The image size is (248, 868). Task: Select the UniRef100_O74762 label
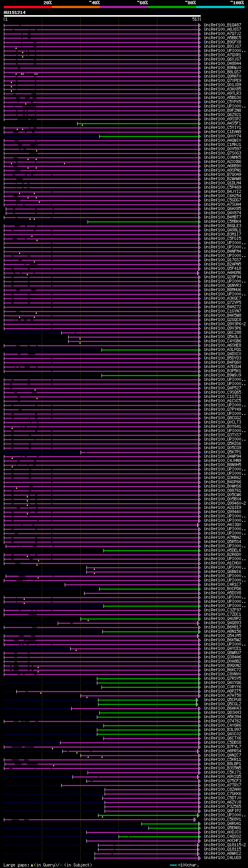[x=222, y=721]
